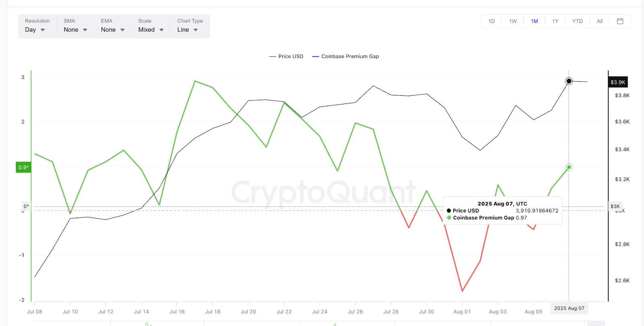Select the 1M time range tab
The image size is (644, 326).
(x=534, y=21)
